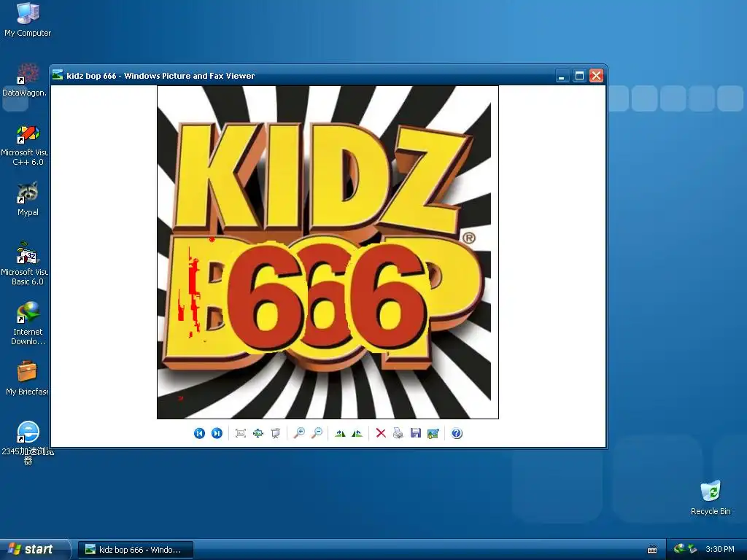Rotate image clockwise
This screenshot has height=560, width=747.
click(x=340, y=433)
